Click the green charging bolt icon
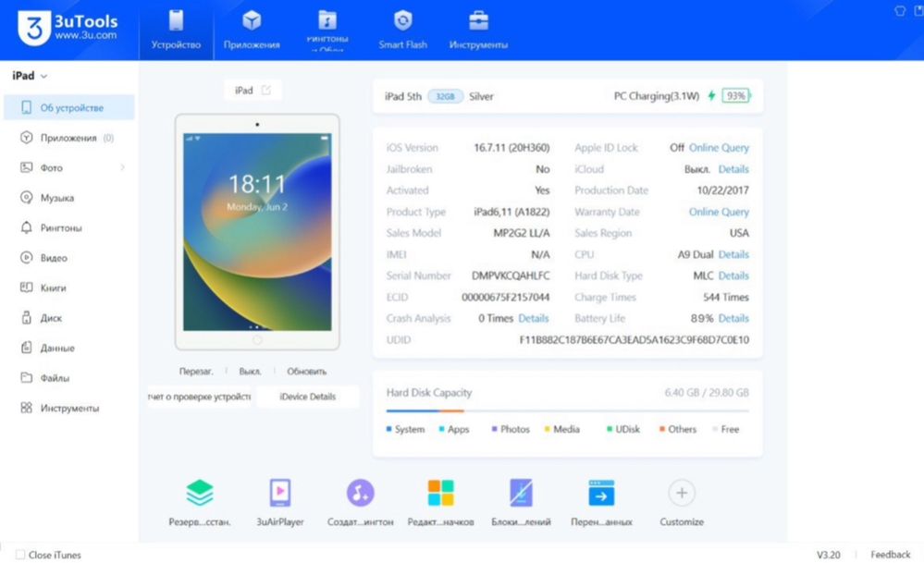 pos(712,96)
